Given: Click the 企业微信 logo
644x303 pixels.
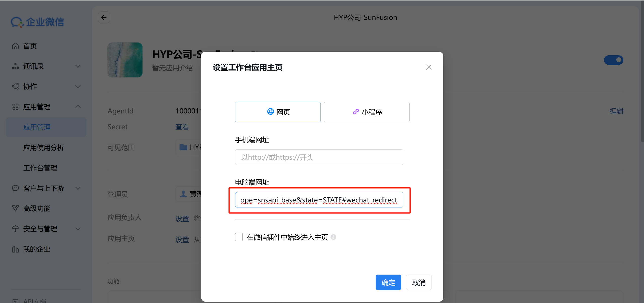Looking at the screenshot, I should 37,22.
